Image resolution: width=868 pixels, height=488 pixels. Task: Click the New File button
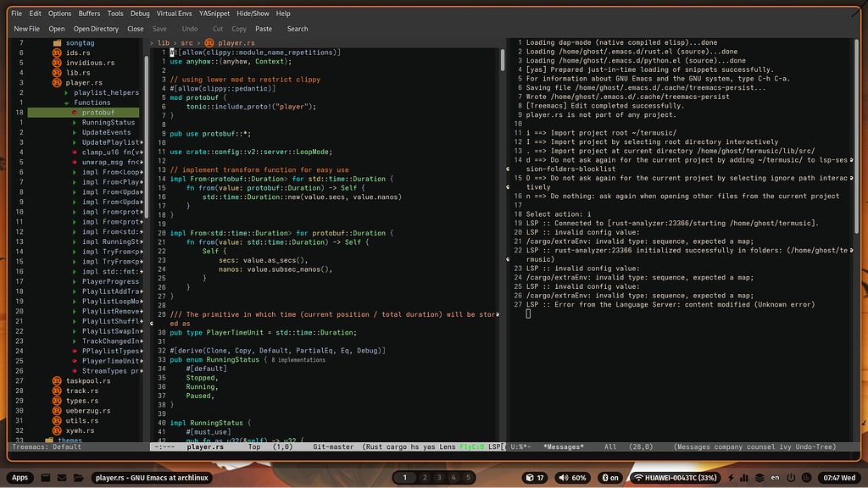pos(26,28)
